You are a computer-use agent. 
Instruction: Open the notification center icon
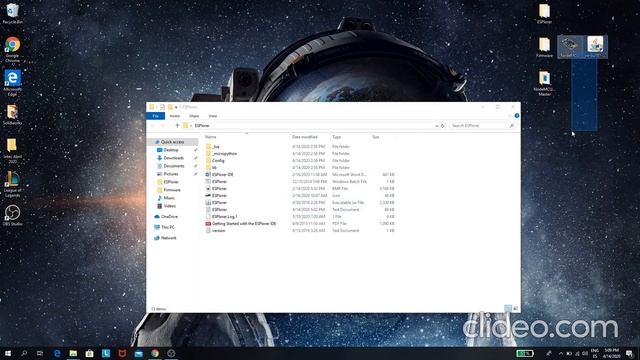629,353
